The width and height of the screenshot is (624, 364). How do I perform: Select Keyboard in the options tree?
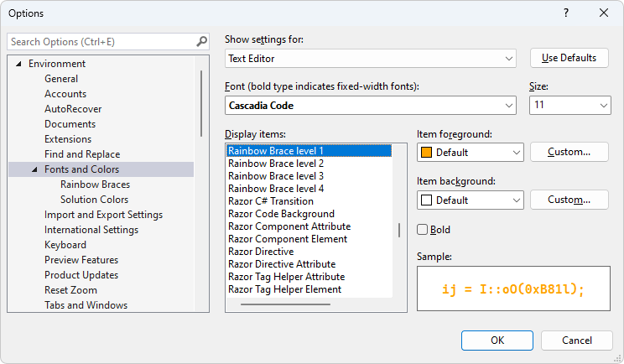pyautogui.click(x=66, y=245)
